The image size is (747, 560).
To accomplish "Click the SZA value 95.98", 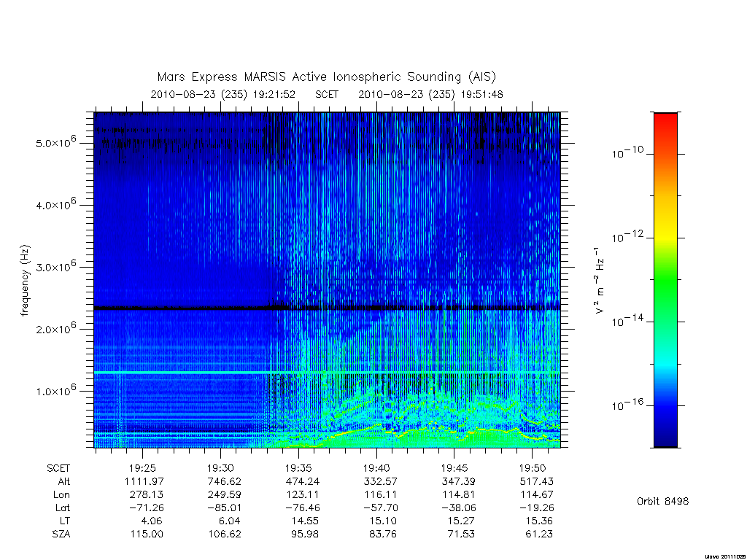I will pos(305,534).
